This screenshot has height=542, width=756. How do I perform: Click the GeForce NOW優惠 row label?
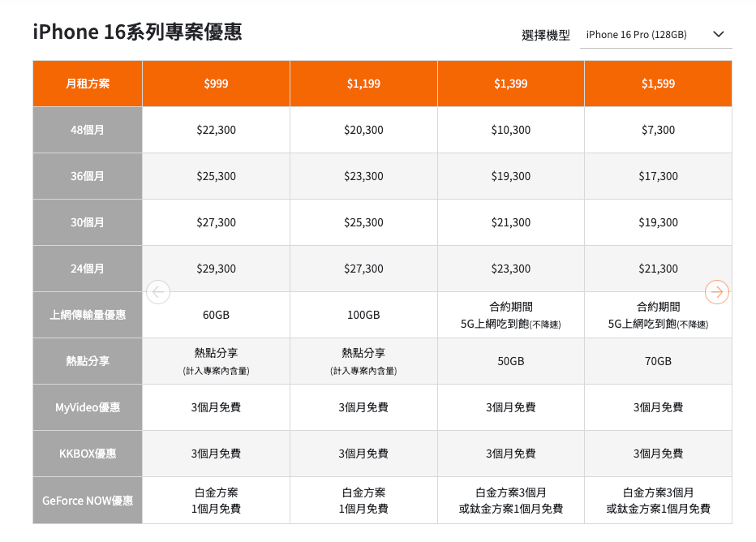point(88,501)
